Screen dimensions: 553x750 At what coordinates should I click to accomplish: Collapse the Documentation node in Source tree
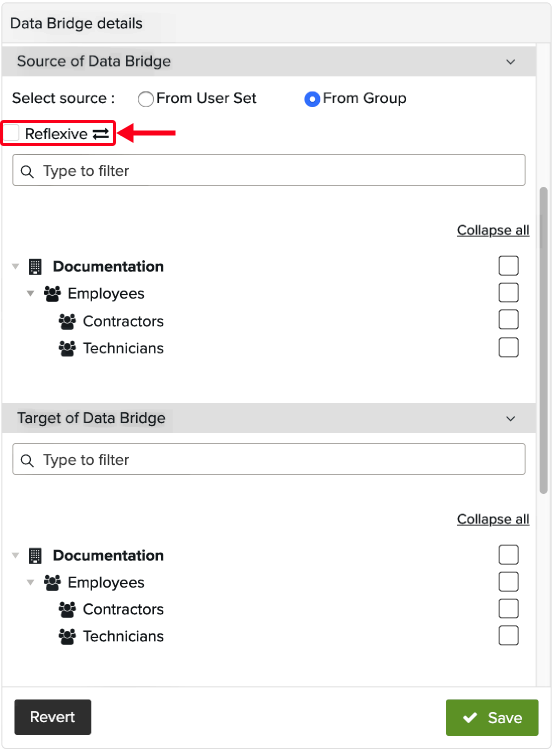pyautogui.click(x=15, y=266)
